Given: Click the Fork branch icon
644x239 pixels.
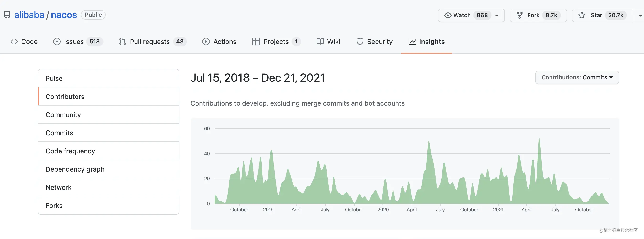Looking at the screenshot, I should pos(519,15).
